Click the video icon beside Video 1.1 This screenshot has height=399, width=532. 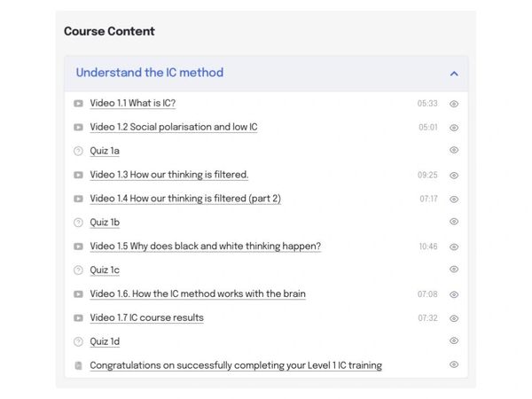coord(78,104)
